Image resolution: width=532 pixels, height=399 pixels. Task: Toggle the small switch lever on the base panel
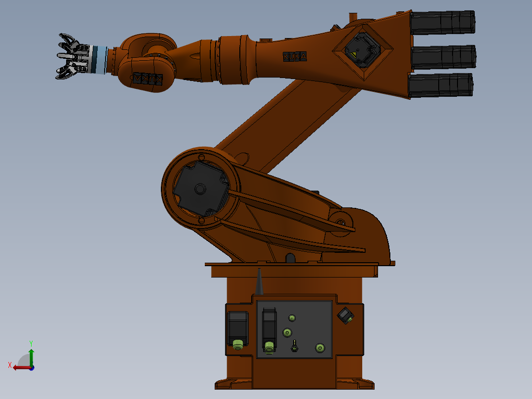pos(295,347)
